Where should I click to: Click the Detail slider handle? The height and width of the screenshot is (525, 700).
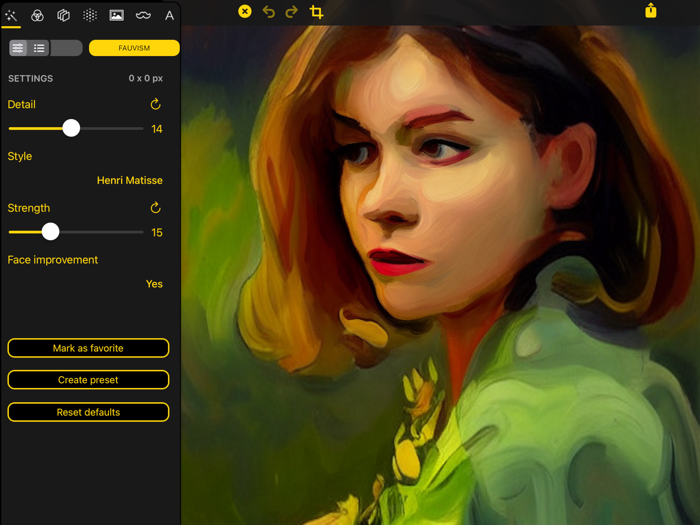pos(71,128)
